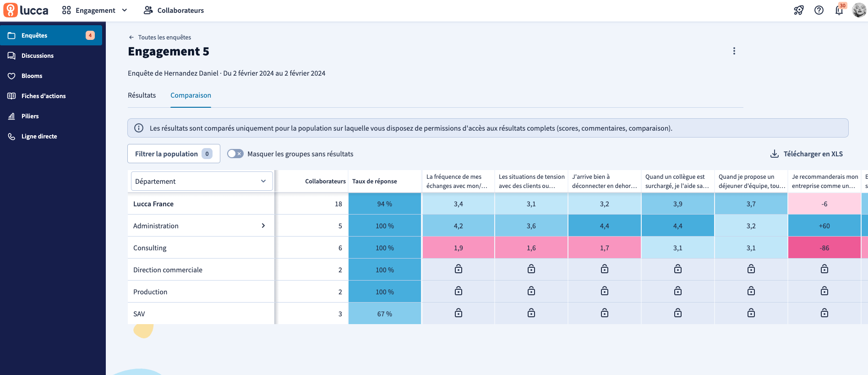Click Production lock under 'J'arrive bien à déconnecter'
Screen dimensions: 868x375
point(605,291)
